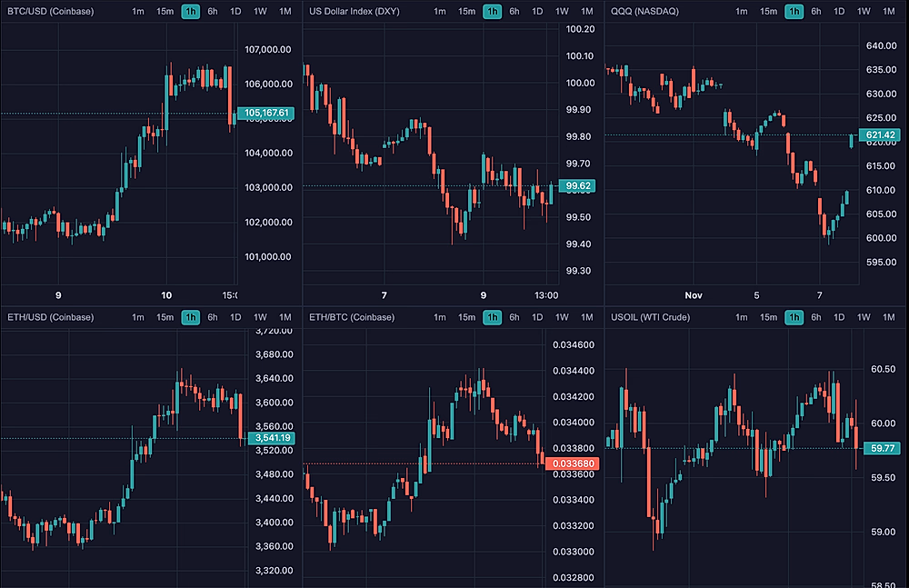This screenshot has width=909, height=588.
Task: Toggle the active 1h on USOIL chart
Action: click(x=794, y=317)
